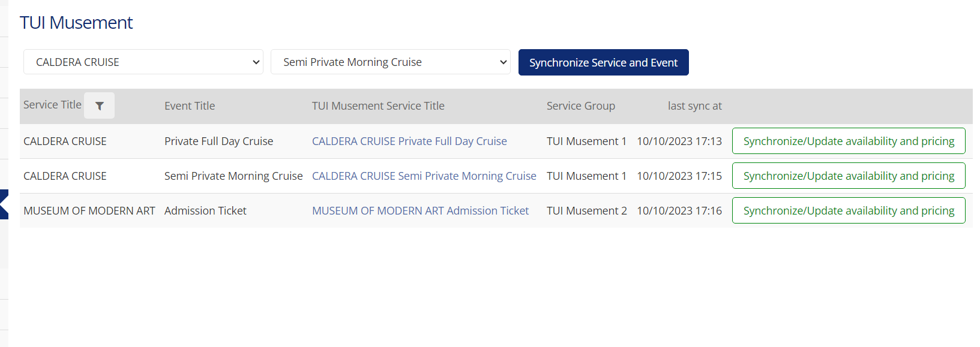Expand the Semi Private Morning Cruise event dropdown
Screen dimensions: 980x347
pyautogui.click(x=391, y=62)
